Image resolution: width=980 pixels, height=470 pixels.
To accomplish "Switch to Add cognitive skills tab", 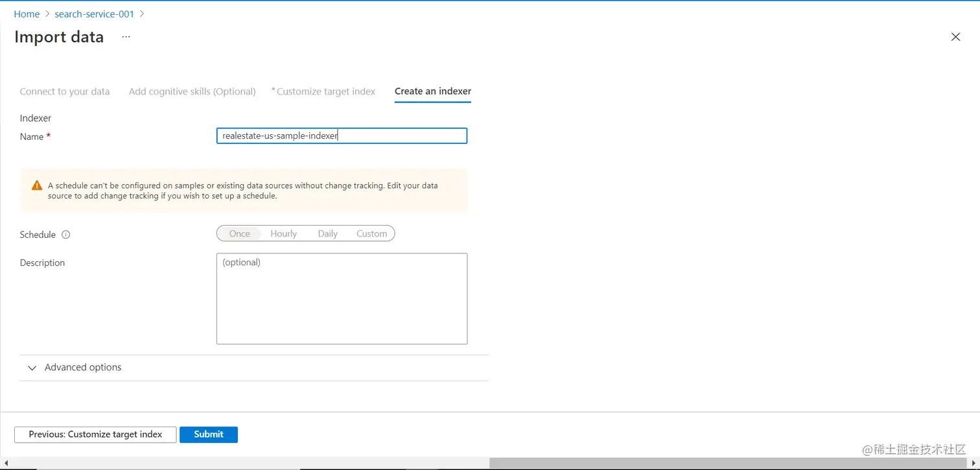I will (x=192, y=91).
